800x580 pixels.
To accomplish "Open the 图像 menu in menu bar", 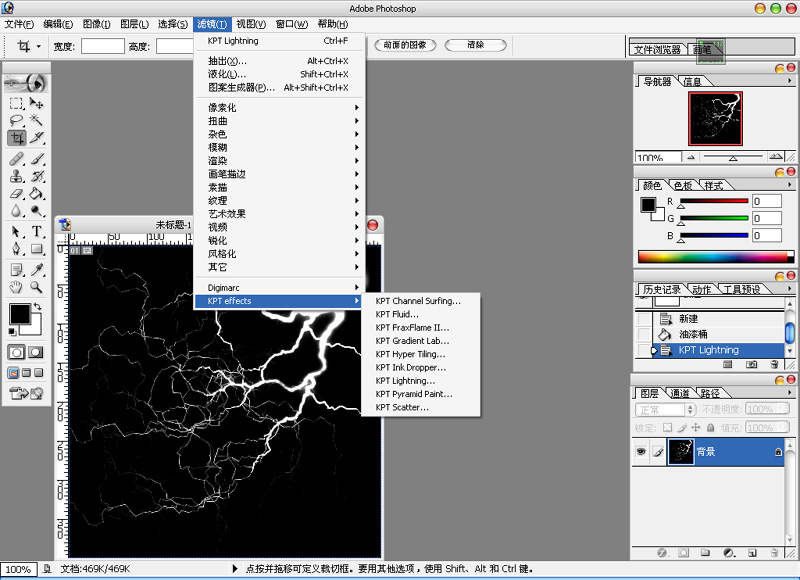I will [x=96, y=24].
